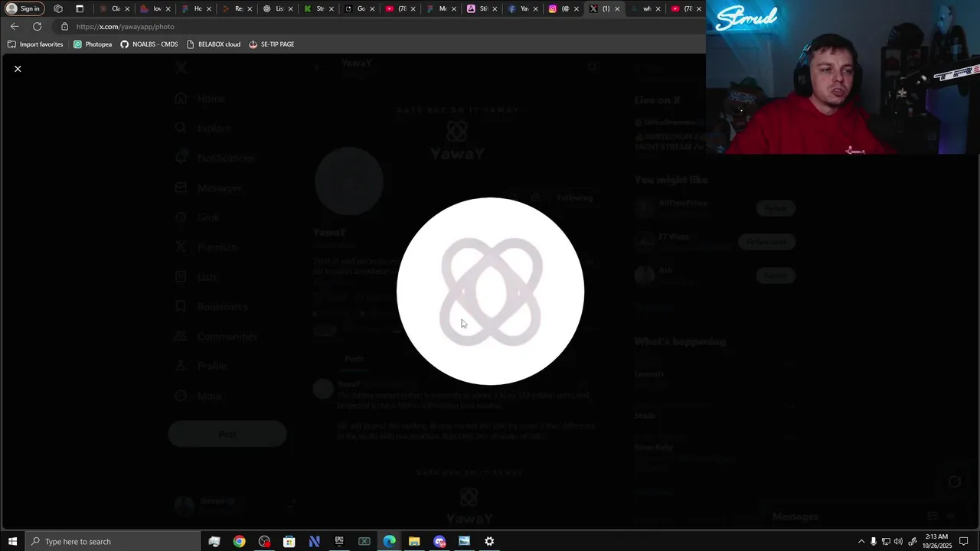Open Microsoft Store from the taskbar
980x551 pixels.
[289, 542]
